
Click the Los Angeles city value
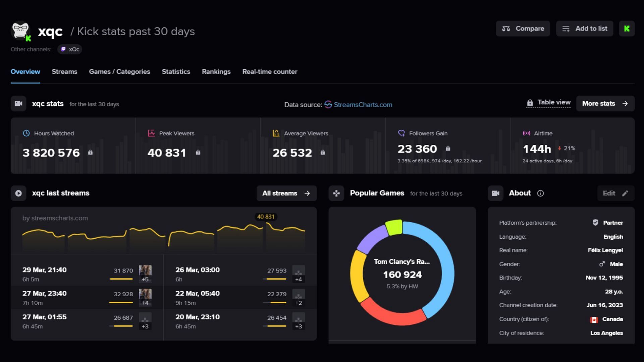[606, 333]
